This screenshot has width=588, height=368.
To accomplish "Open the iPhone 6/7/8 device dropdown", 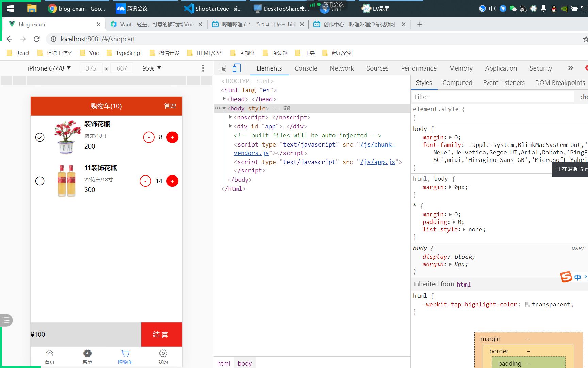I will (49, 68).
